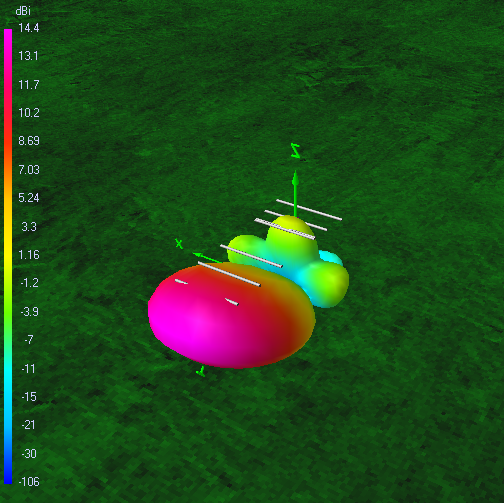Click the -21 scale label

(28, 425)
